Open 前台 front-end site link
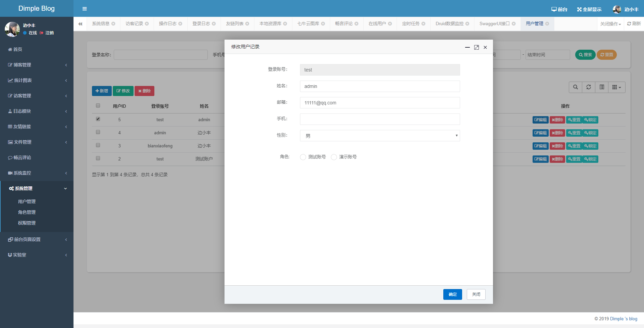 tap(559, 9)
